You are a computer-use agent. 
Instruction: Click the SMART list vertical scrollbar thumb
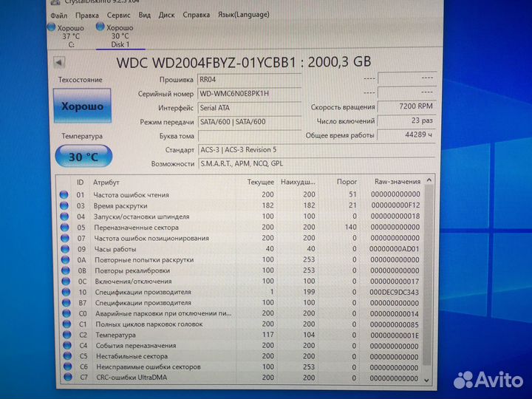coord(428,275)
